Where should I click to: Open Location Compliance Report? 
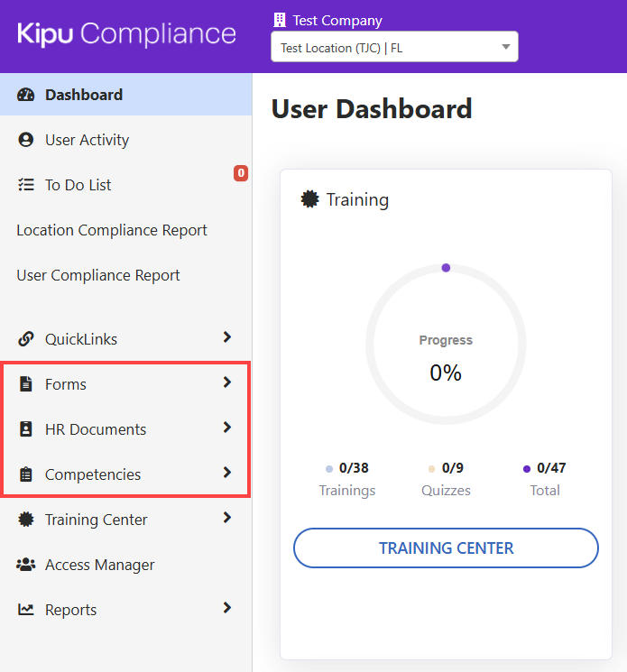[112, 230]
